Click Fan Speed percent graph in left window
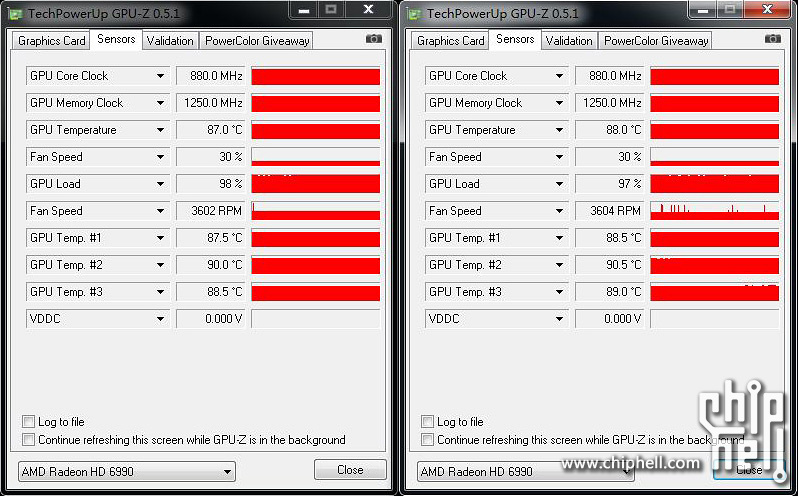 tap(316, 157)
